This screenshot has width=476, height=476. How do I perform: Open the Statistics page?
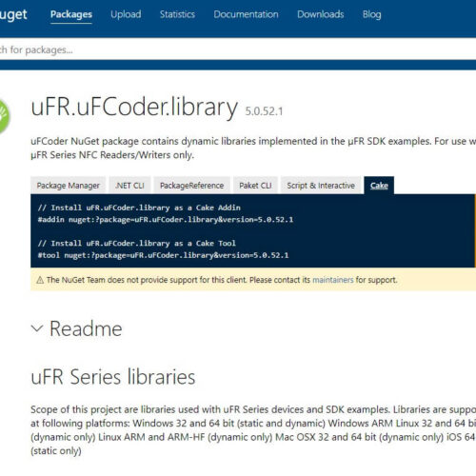(177, 14)
